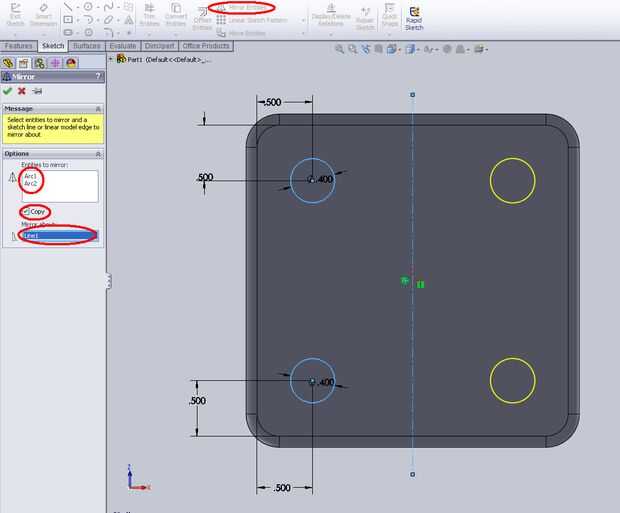Open View Orientation dropdown arrow
Image resolution: width=620 pixels, height=513 pixels.
[x=399, y=49]
